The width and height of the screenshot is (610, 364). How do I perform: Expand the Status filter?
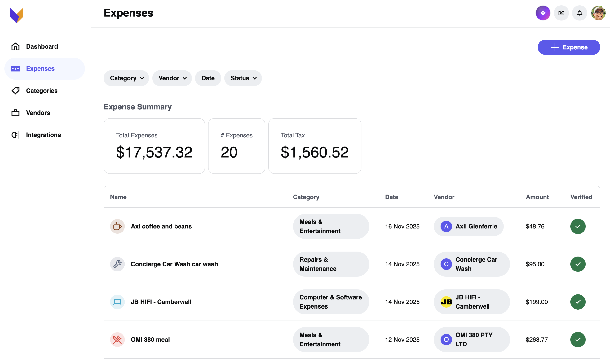(243, 78)
